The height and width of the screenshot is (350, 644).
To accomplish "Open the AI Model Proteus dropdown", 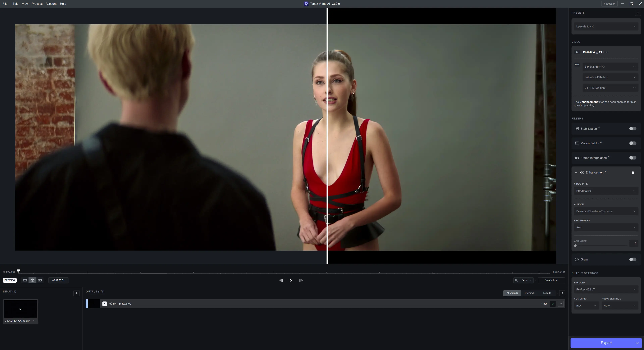I will tap(606, 211).
